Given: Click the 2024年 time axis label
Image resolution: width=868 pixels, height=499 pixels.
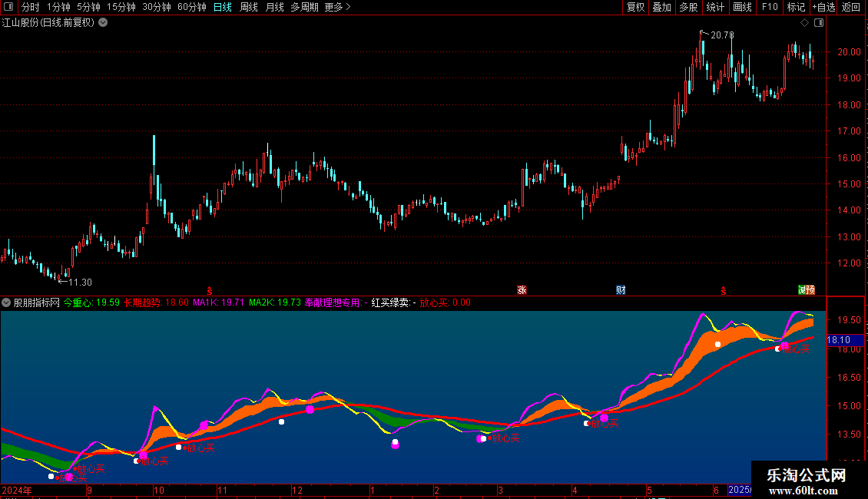Looking at the screenshot, I should pos(17,490).
